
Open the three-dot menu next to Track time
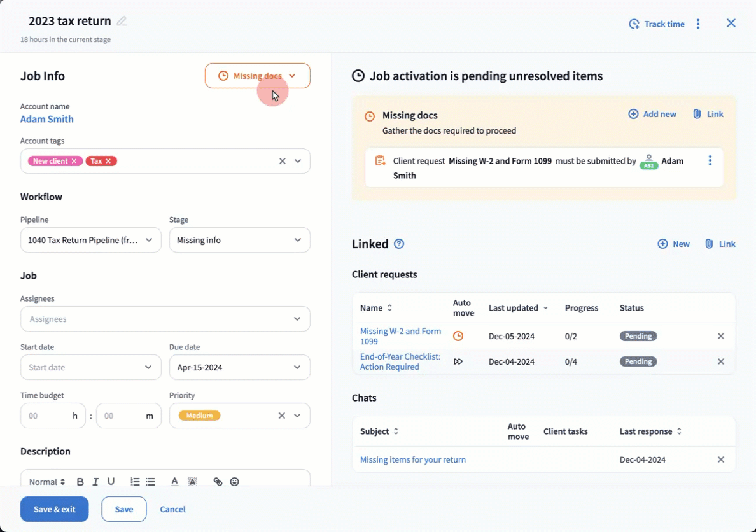(698, 24)
